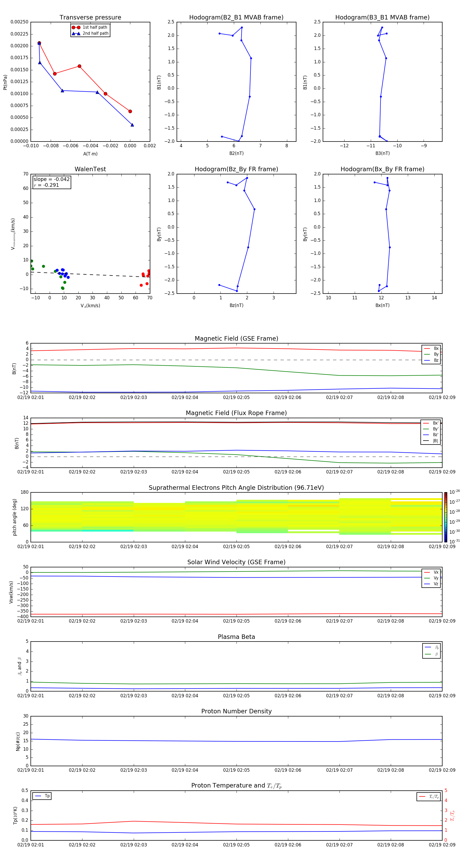
Task: Click the "Transverse pressure" plot title
Action: (90, 18)
